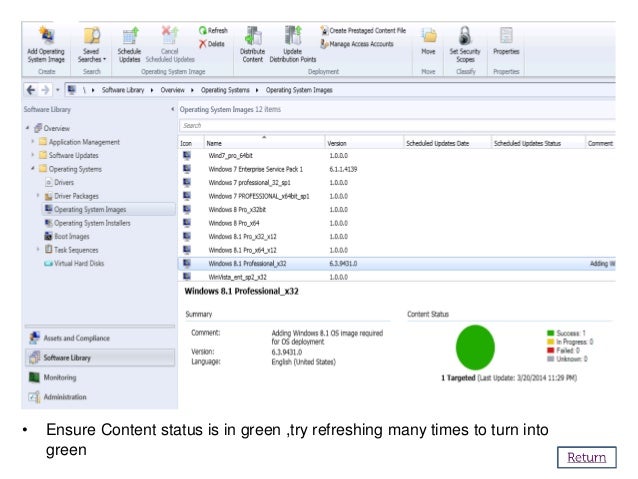The image size is (638, 479).
Task: Click Delete in the ribbon
Action: coord(211,44)
